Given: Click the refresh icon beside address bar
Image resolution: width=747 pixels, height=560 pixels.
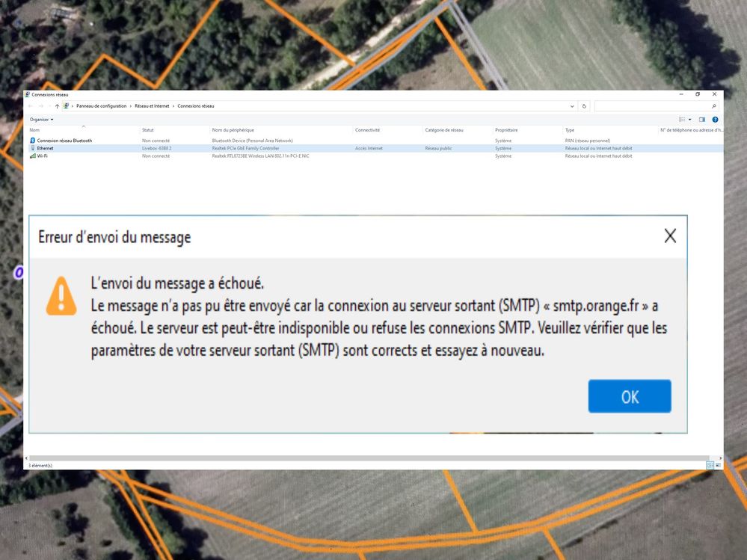Looking at the screenshot, I should (x=584, y=106).
